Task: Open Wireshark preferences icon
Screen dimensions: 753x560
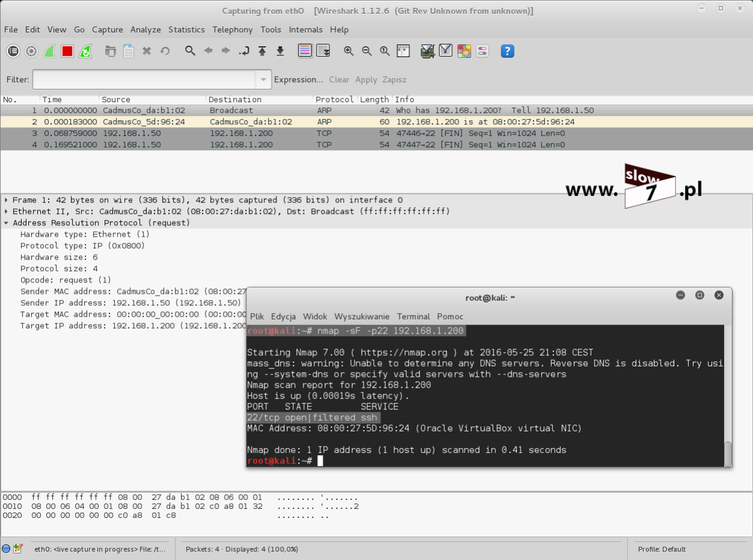Action: [482, 51]
